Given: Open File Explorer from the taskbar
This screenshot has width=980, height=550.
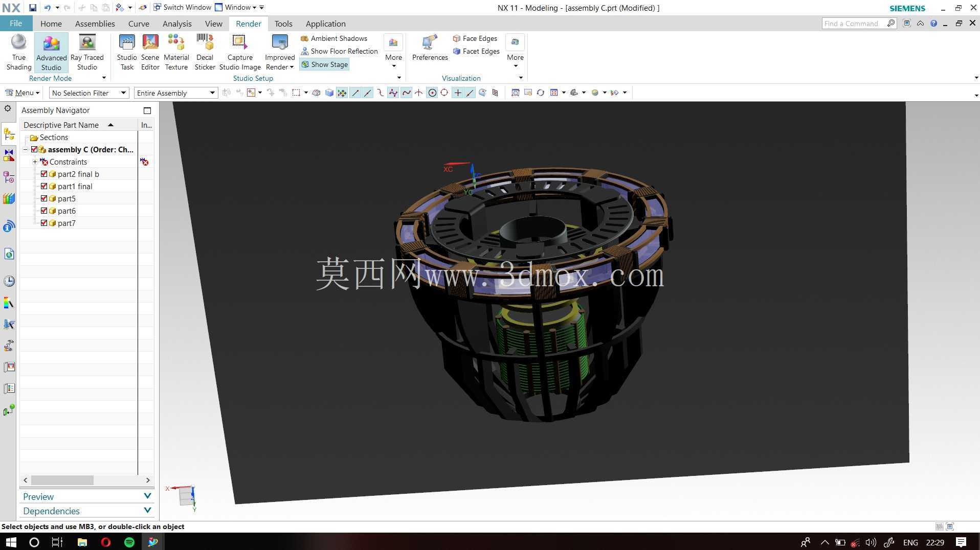Looking at the screenshot, I should click(82, 542).
